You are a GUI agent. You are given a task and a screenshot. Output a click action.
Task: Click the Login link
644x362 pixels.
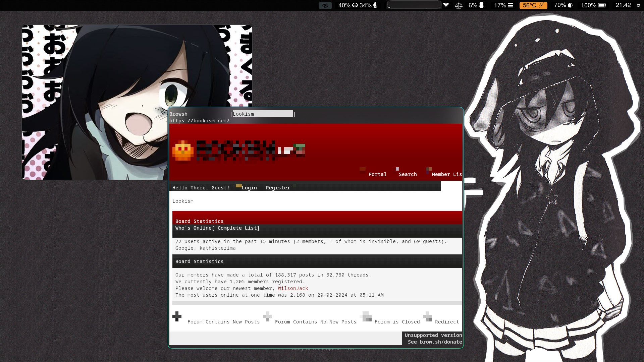249,188
